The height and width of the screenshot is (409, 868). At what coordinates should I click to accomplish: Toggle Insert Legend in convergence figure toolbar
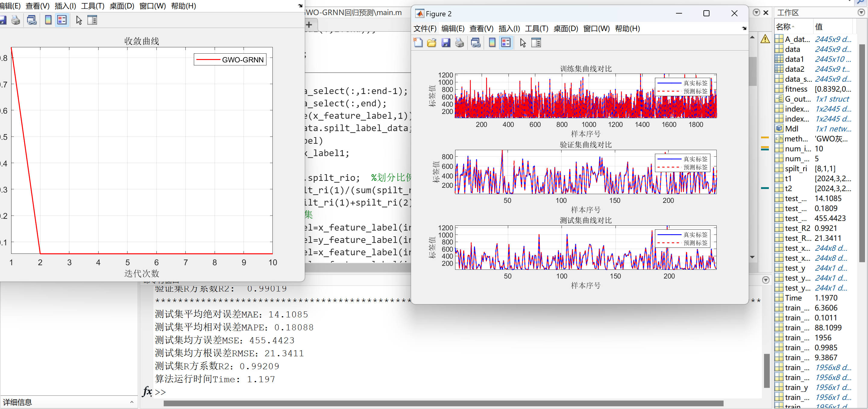click(62, 20)
